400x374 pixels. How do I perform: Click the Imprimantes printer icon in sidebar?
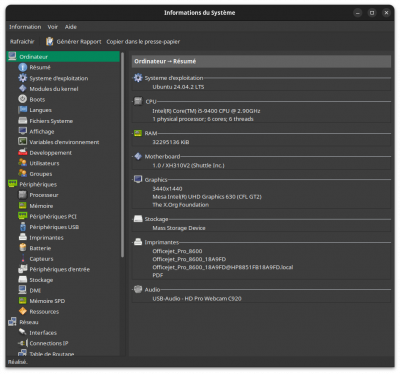[x=23, y=237]
